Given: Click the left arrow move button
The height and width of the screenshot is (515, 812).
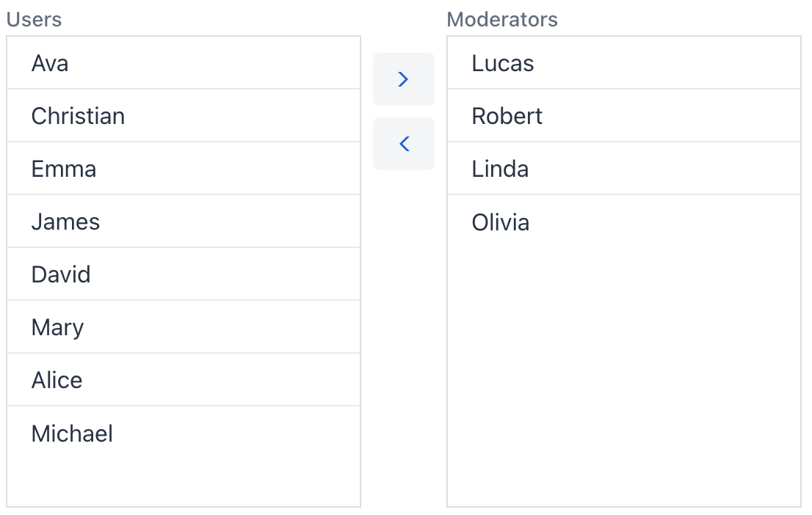Looking at the screenshot, I should (403, 144).
